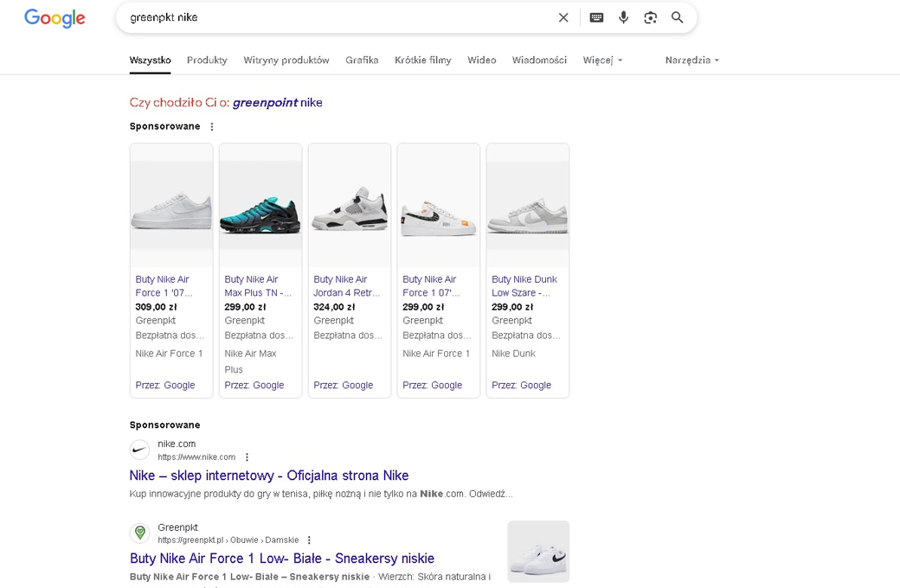900x588 pixels.
Task: Expand the Więcej dropdown
Action: tap(602, 61)
